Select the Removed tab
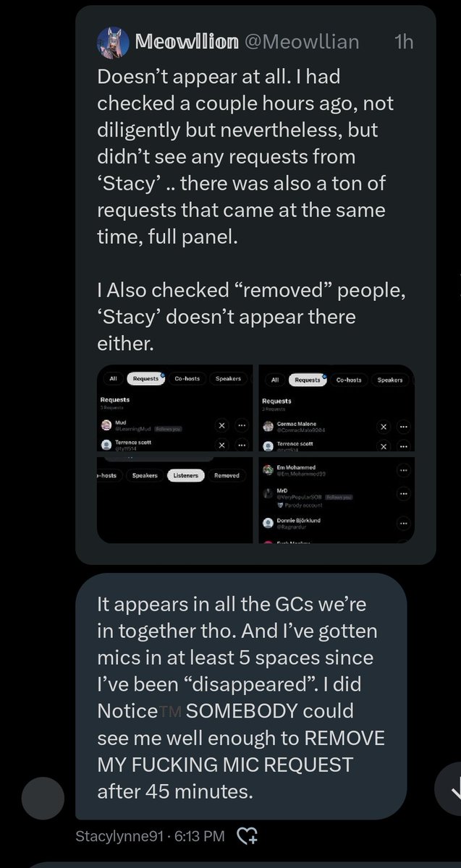Screen dimensions: 461x868 (227, 475)
